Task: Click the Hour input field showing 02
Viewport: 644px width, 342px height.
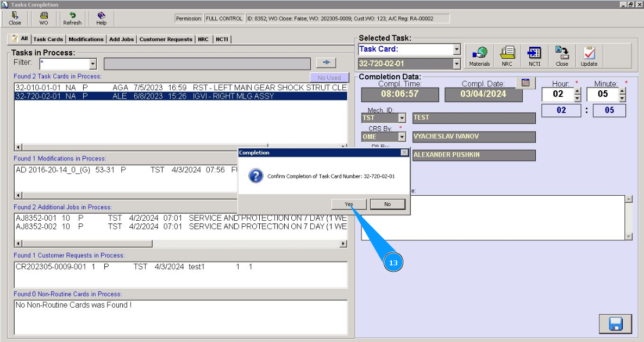Action: [x=558, y=94]
